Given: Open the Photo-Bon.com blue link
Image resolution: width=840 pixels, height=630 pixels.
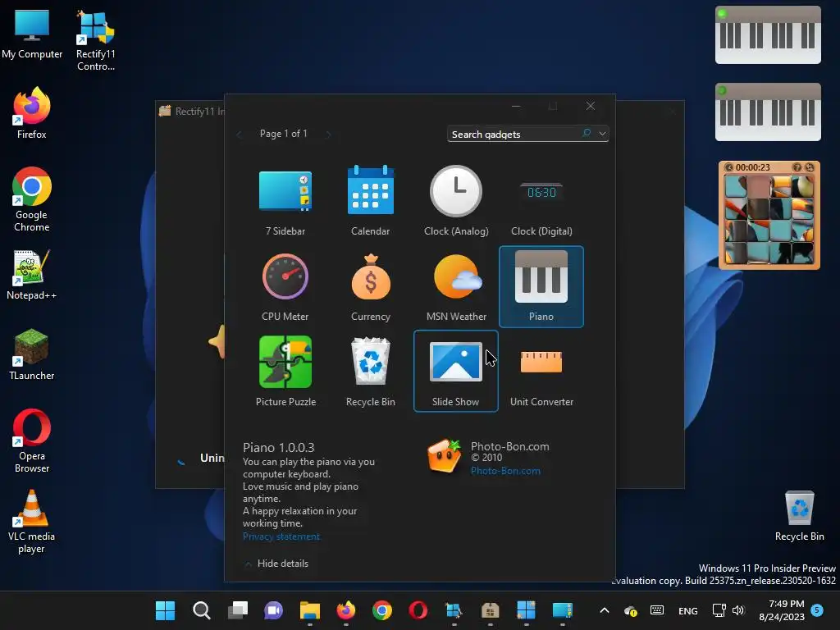Looking at the screenshot, I should [505, 471].
